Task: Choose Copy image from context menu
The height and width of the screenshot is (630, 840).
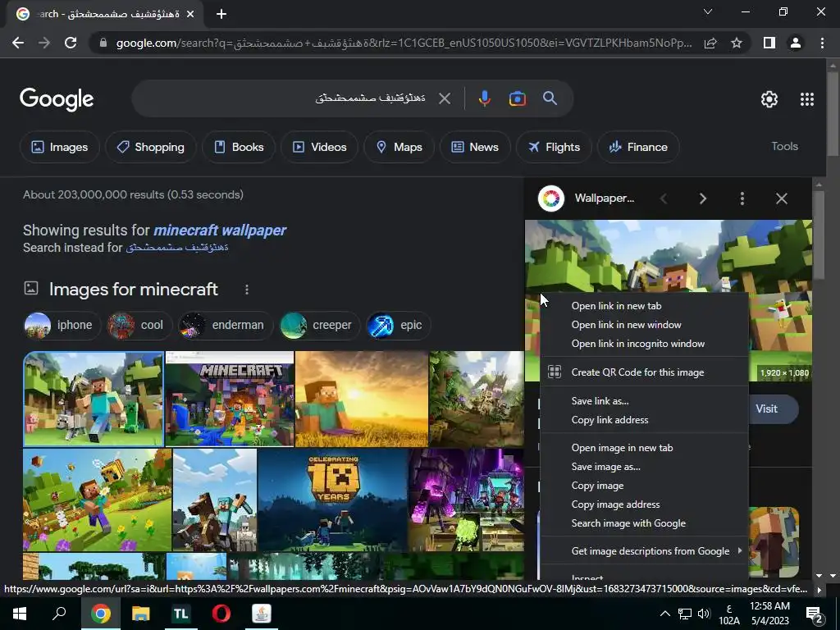Action: 645,486
